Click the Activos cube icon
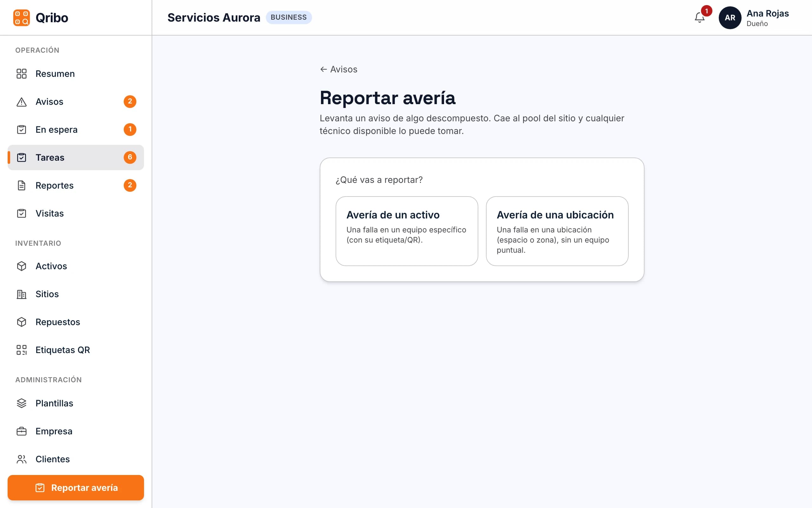This screenshot has height=508, width=812. click(22, 266)
